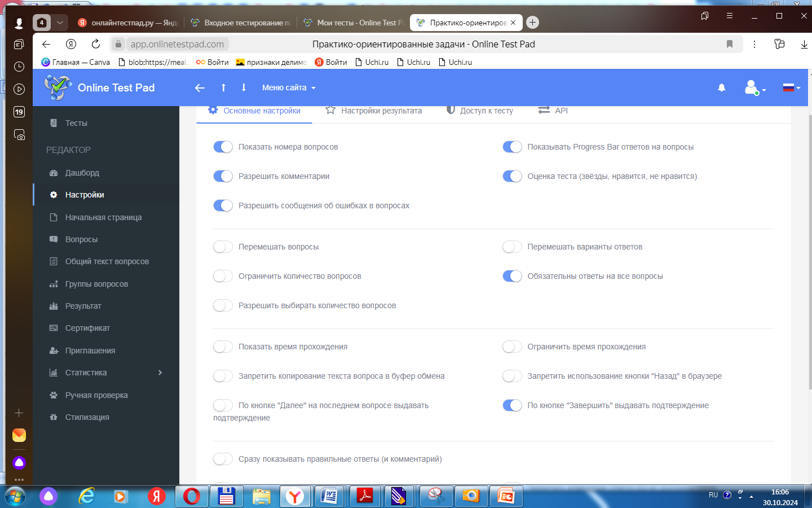812x508 pixels.
Task: Enable the shuffle questions toggle
Action: click(223, 247)
